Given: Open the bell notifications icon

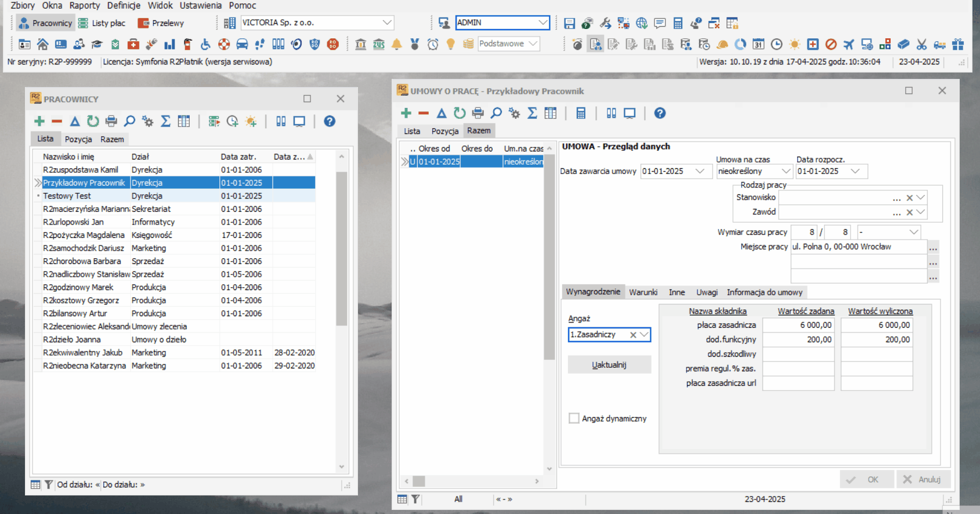Looking at the screenshot, I should pyautogui.click(x=397, y=44).
